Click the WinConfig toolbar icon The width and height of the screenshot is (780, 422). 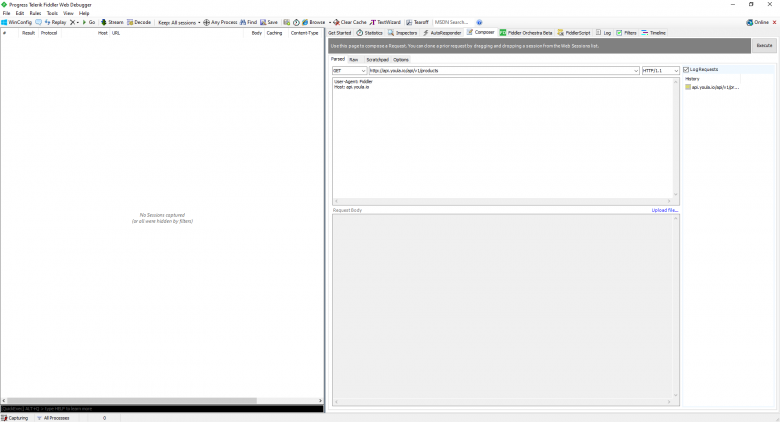tap(4, 22)
